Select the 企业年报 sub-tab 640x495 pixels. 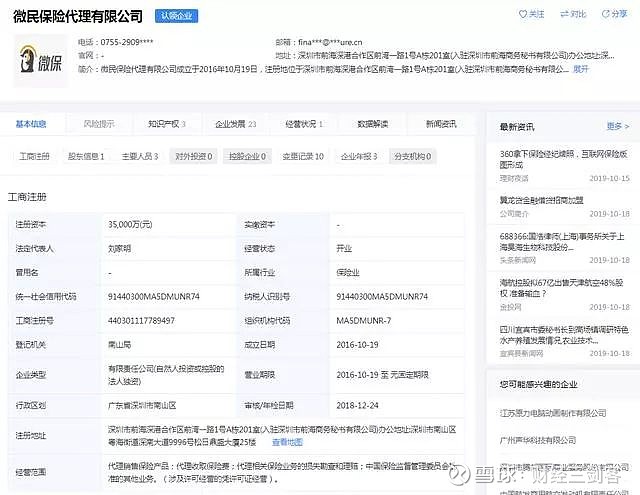pyautogui.click(x=359, y=156)
